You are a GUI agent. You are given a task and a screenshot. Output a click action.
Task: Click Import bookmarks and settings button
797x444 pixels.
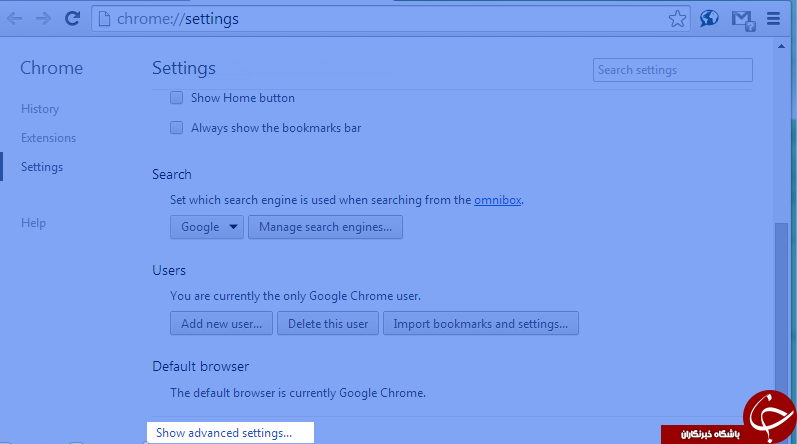[480, 324]
